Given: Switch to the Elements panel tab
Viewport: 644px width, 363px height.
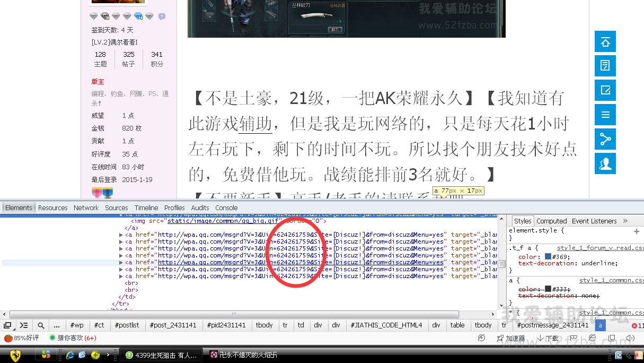Looking at the screenshot, I should (x=19, y=208).
